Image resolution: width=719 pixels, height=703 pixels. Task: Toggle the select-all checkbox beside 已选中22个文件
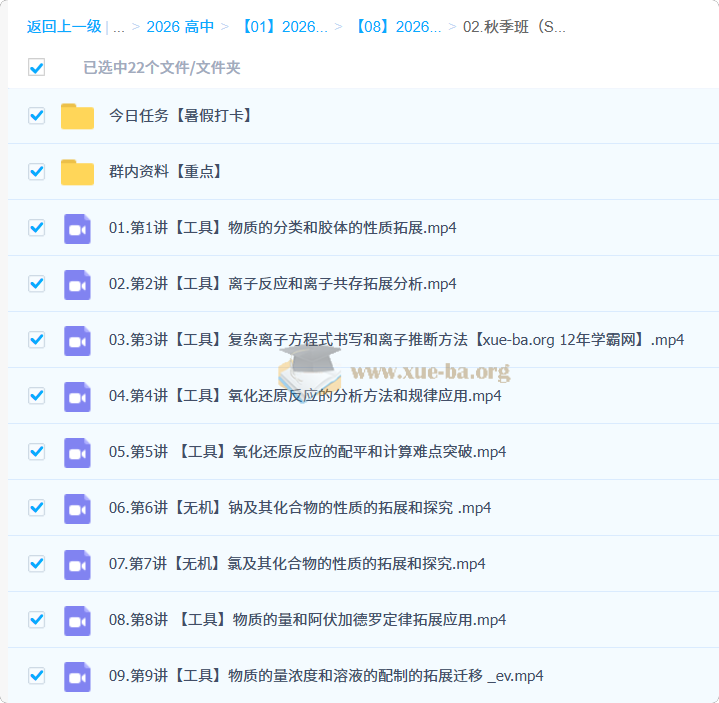tap(36, 67)
